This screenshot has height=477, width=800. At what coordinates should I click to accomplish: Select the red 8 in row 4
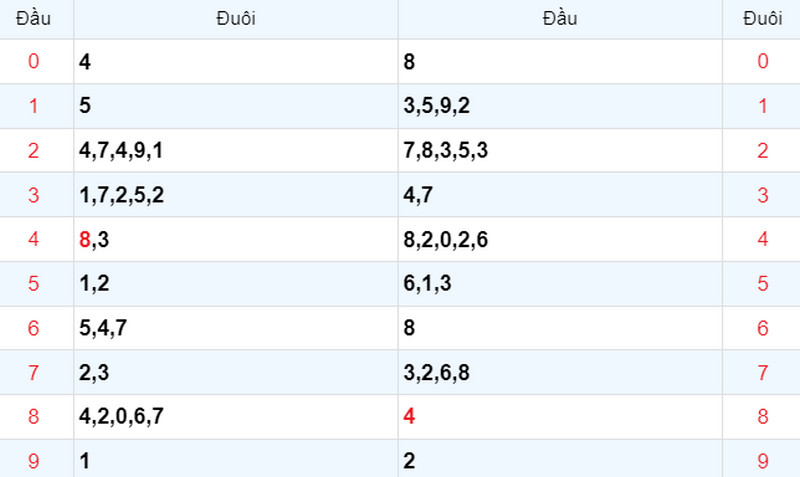tap(85, 239)
